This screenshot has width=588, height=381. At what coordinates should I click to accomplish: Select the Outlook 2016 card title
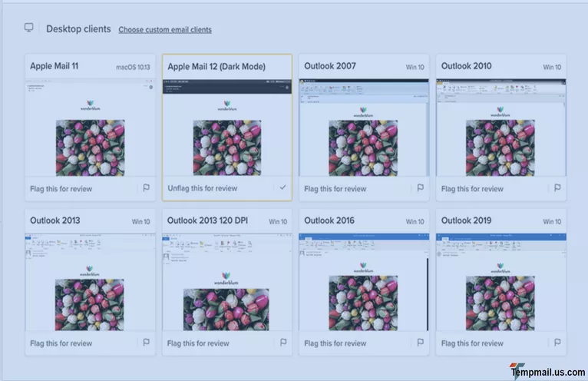(x=329, y=220)
